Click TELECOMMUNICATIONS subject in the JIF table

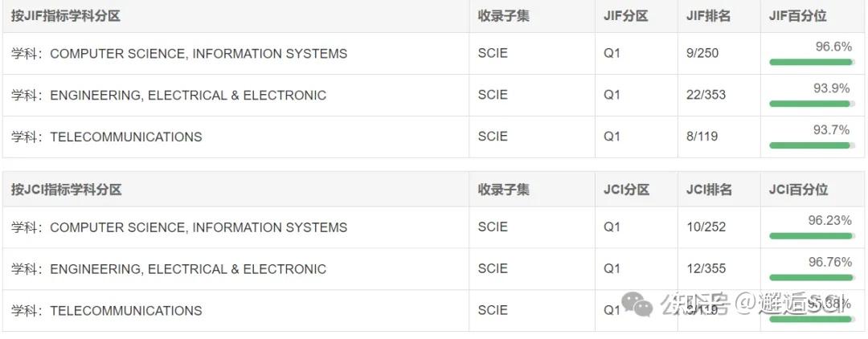click(x=125, y=137)
